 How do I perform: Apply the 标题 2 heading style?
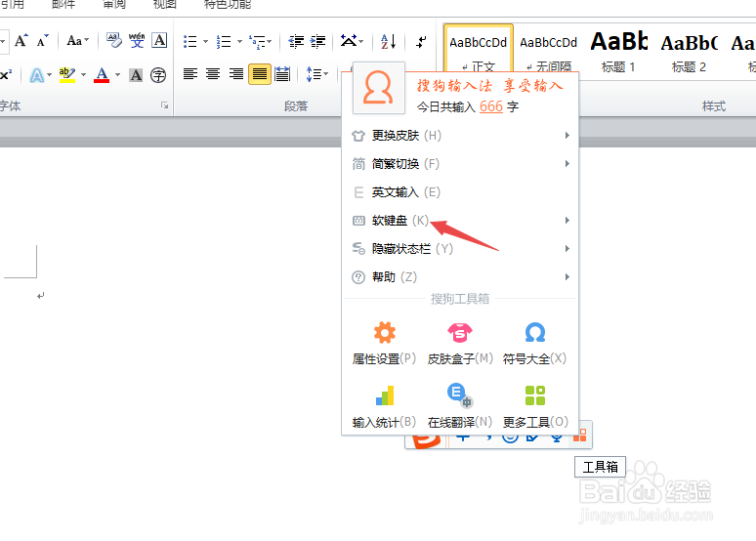[690, 50]
